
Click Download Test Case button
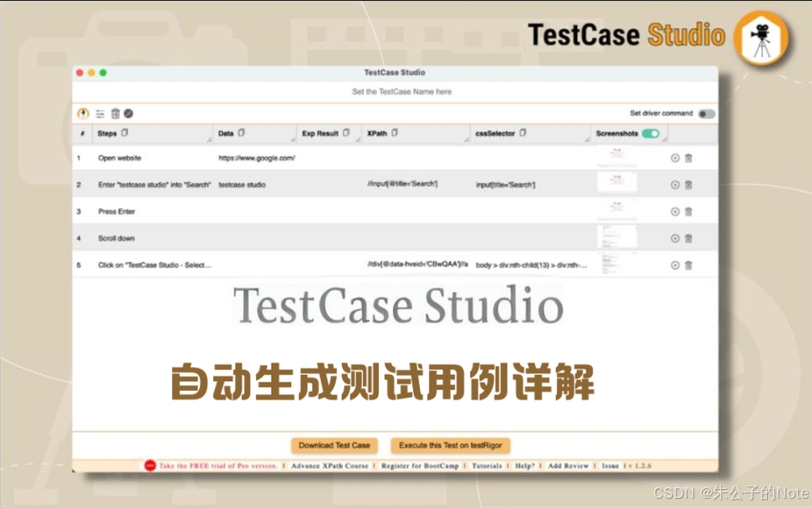click(335, 445)
